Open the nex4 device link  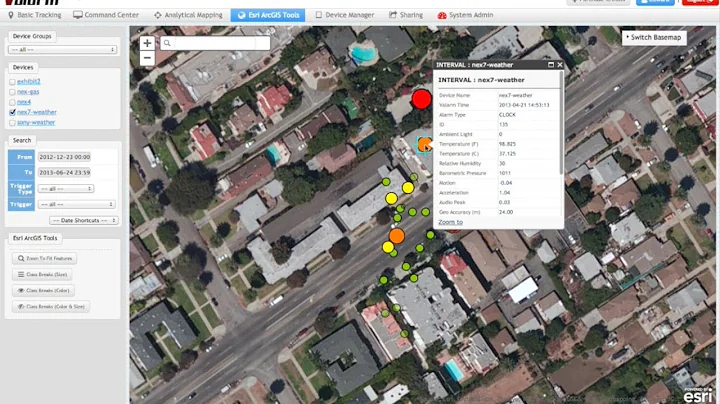point(24,102)
